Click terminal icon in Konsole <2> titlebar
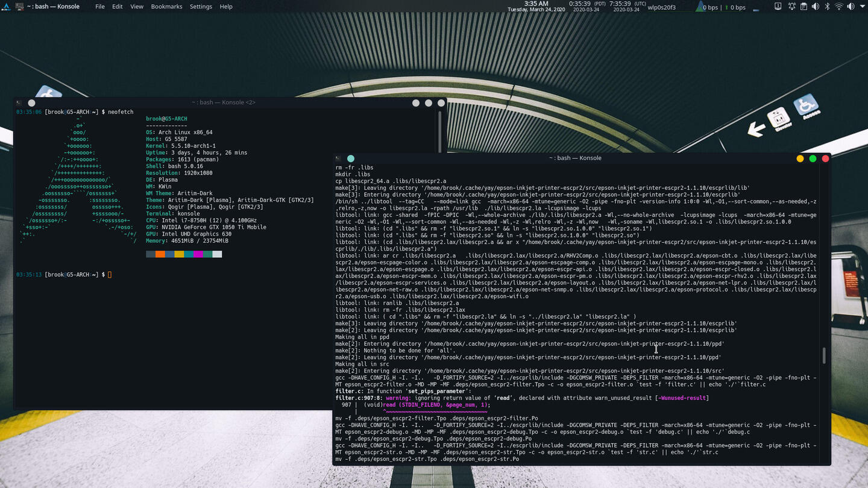The image size is (868, 488). 19,103
